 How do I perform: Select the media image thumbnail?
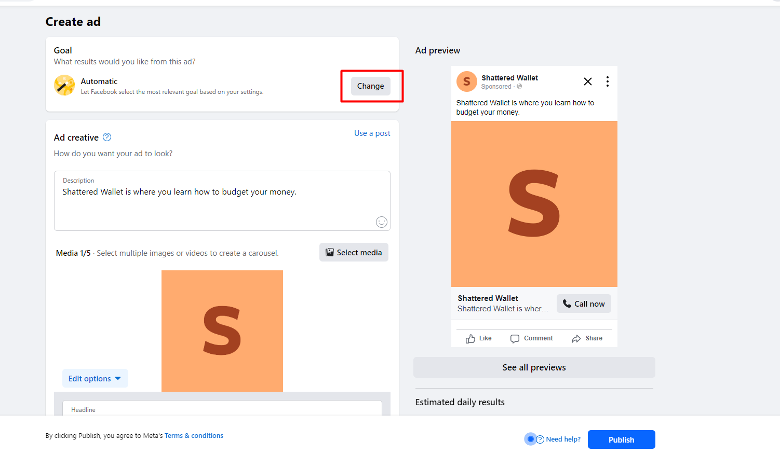(x=222, y=331)
